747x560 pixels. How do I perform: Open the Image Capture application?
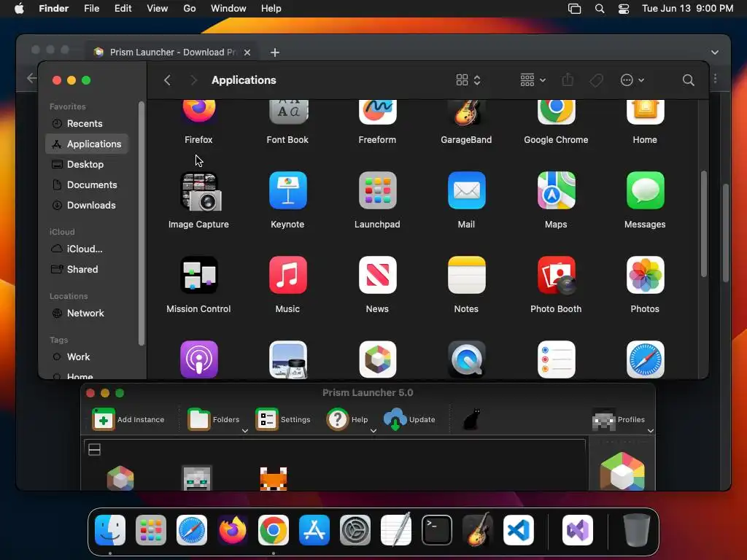point(200,192)
